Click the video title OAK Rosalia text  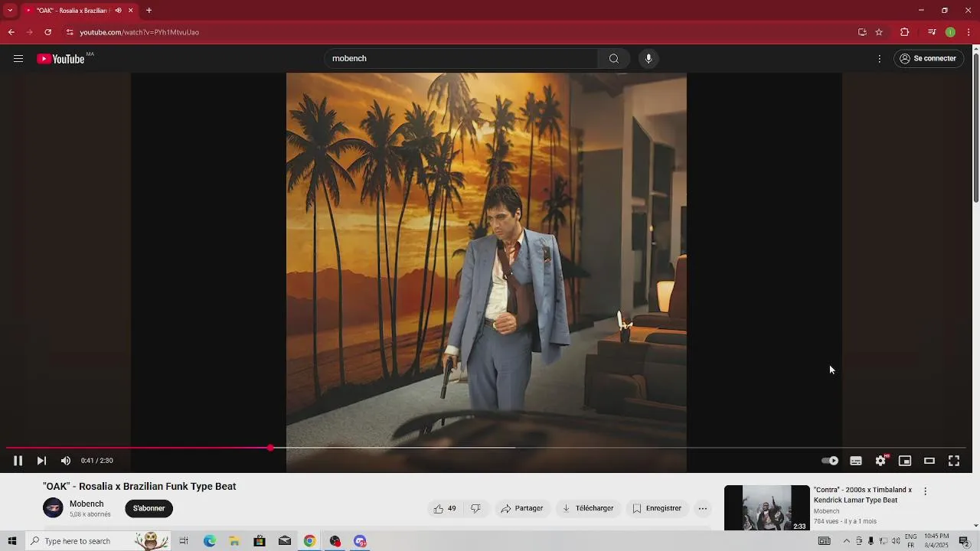pyautogui.click(x=139, y=487)
